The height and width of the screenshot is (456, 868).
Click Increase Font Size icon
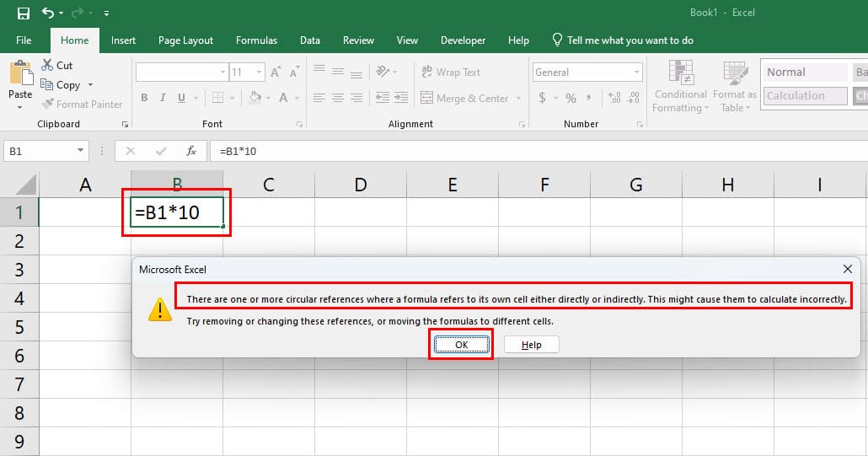(275, 72)
